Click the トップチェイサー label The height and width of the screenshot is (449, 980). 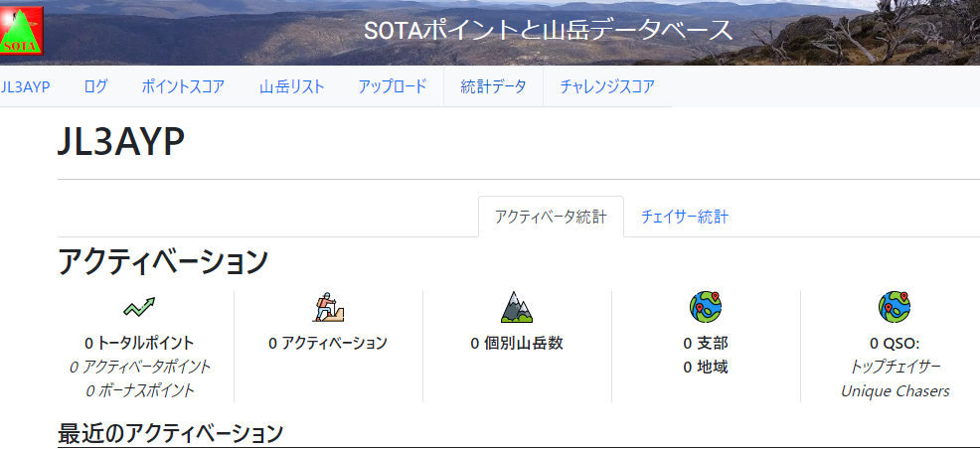(x=895, y=367)
